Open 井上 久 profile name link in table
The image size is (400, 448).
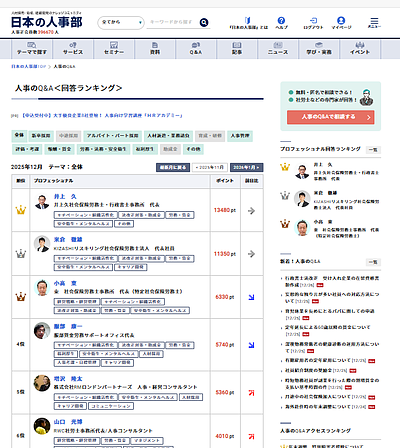tap(65, 197)
